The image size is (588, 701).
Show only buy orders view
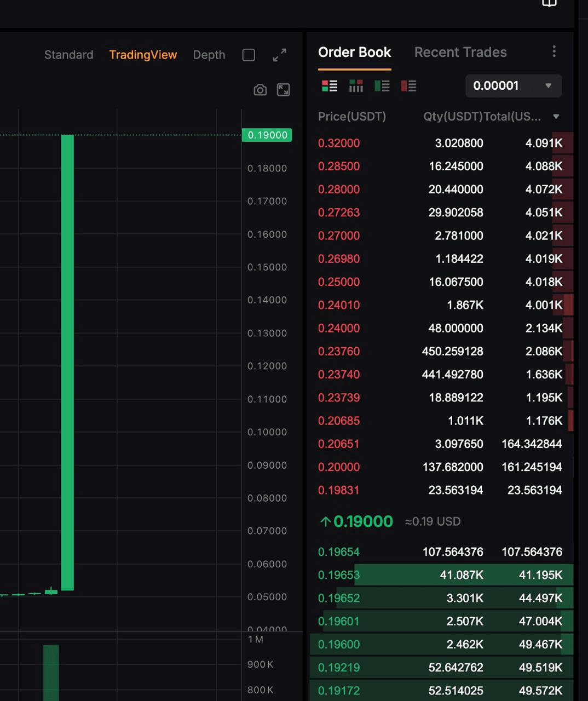[x=382, y=86]
